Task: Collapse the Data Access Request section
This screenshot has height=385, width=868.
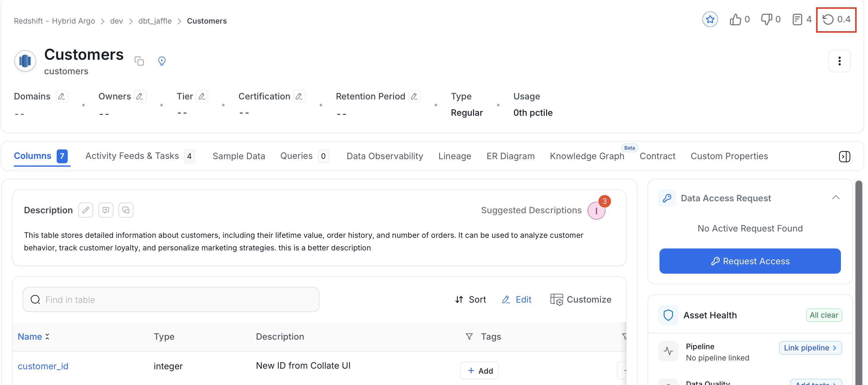Action: tap(836, 198)
